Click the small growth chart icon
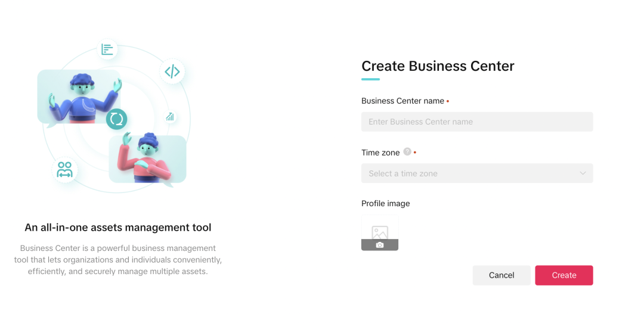Image resolution: width=644 pixels, height=323 pixels. tap(170, 117)
